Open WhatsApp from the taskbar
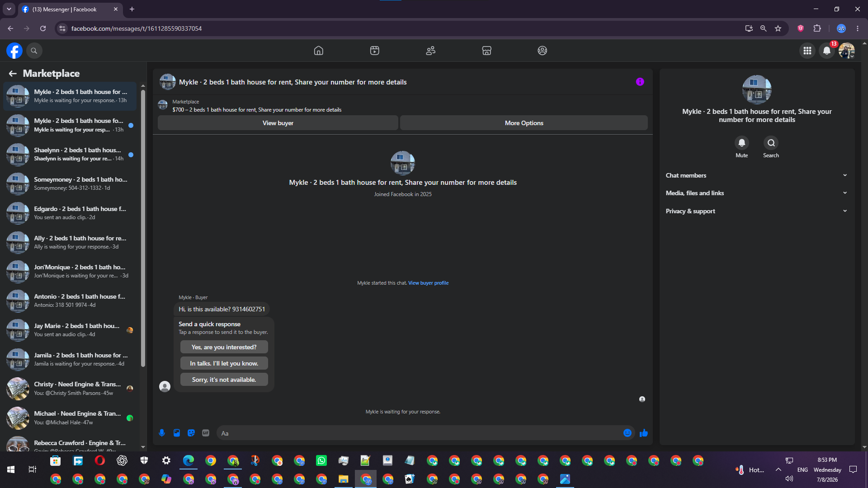868x488 pixels. [321, 460]
